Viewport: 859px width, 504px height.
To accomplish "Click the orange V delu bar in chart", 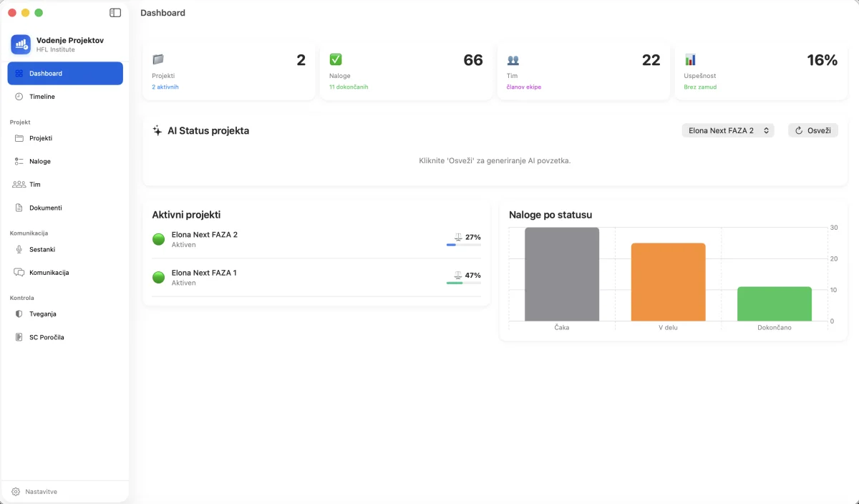I will [x=668, y=282].
